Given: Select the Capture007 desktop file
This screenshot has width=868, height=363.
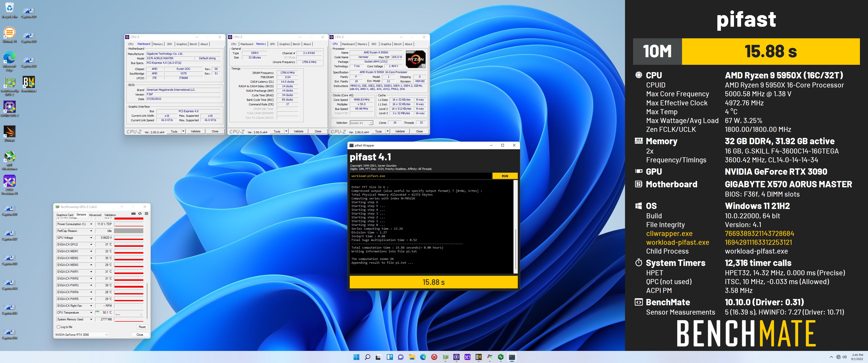Looking at the screenshot, I should point(29,13).
